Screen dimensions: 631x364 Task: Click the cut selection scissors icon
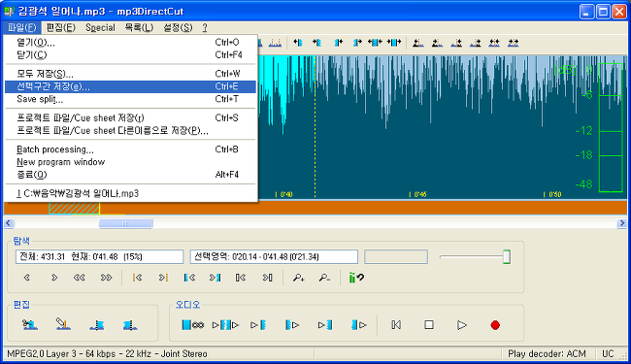pyautogui.click(x=30, y=324)
